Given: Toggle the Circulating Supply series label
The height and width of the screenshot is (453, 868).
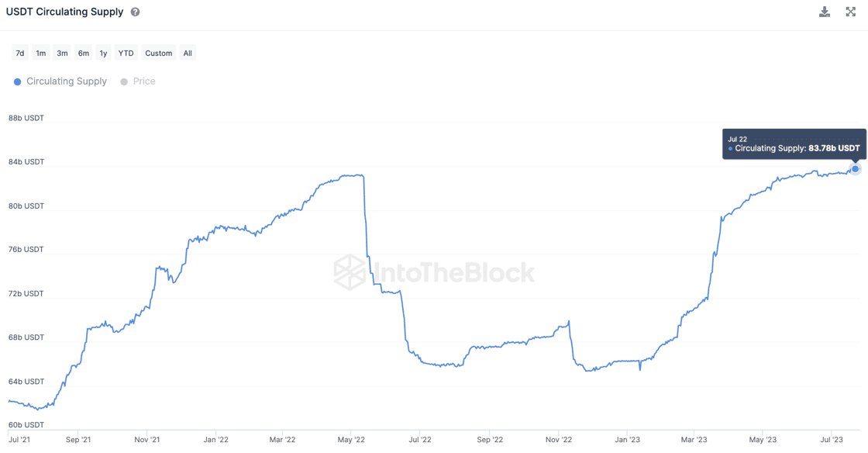Looking at the screenshot, I should (67, 81).
